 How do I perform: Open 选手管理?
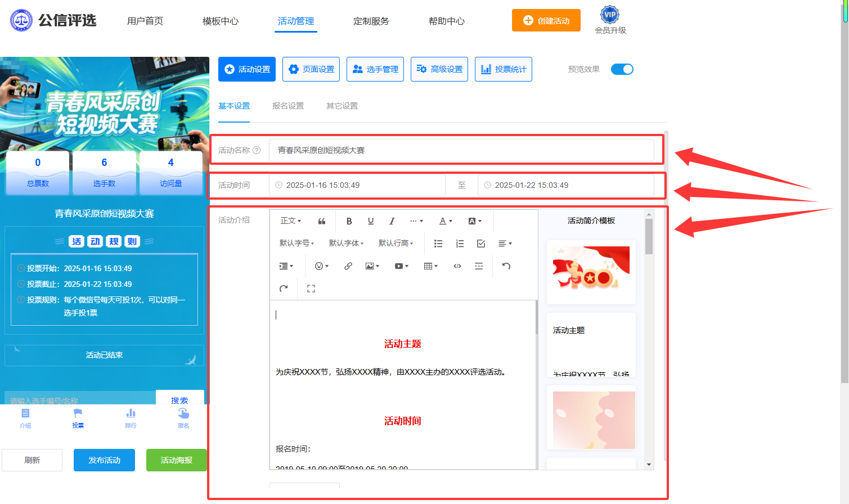pyautogui.click(x=375, y=69)
